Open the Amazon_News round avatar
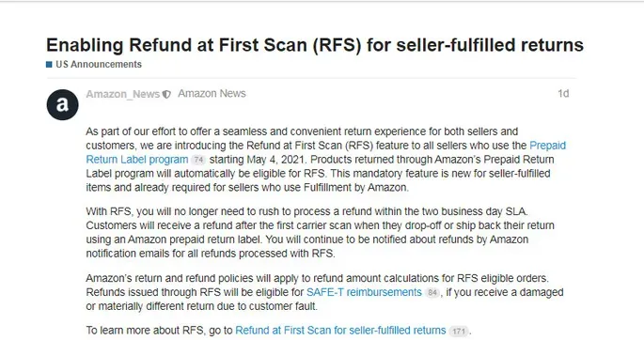 (x=62, y=105)
